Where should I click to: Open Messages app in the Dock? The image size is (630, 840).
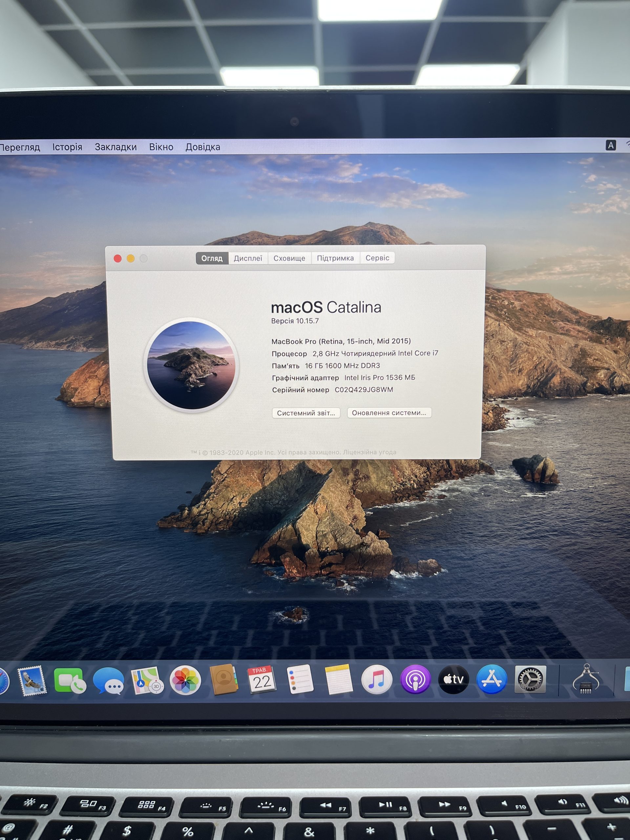[x=109, y=681]
